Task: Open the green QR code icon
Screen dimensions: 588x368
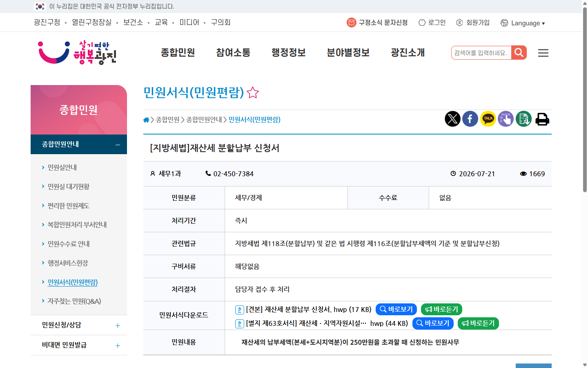Action: pos(523,119)
